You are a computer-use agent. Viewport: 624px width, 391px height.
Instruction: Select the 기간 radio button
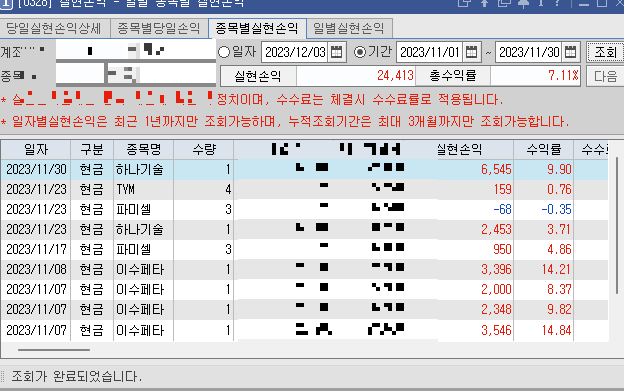tap(360, 52)
